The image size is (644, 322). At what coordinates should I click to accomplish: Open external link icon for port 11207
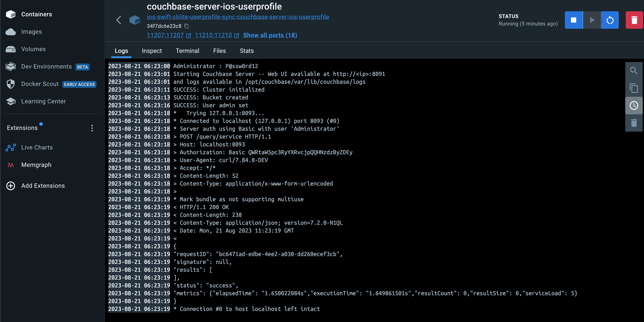point(189,35)
